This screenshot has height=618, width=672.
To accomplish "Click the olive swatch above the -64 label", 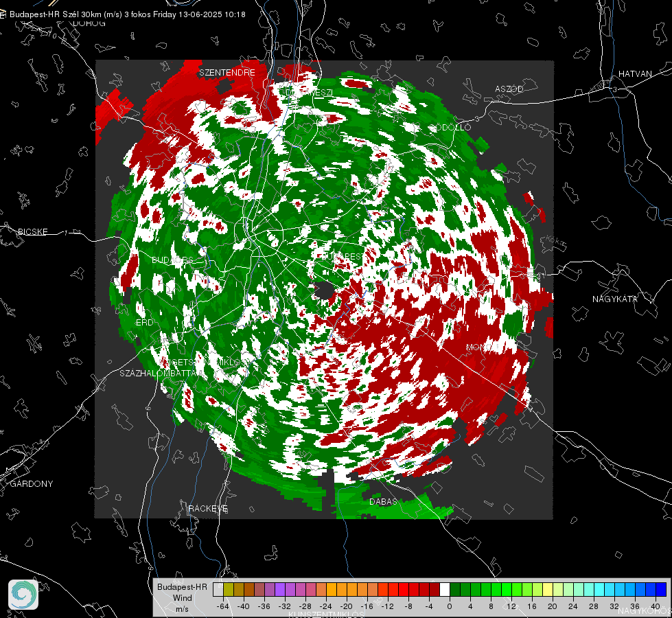I will click(x=229, y=589).
